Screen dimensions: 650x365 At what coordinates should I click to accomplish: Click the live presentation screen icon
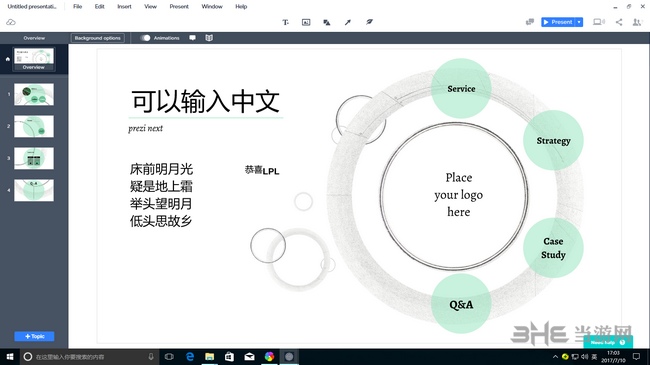[x=598, y=22]
